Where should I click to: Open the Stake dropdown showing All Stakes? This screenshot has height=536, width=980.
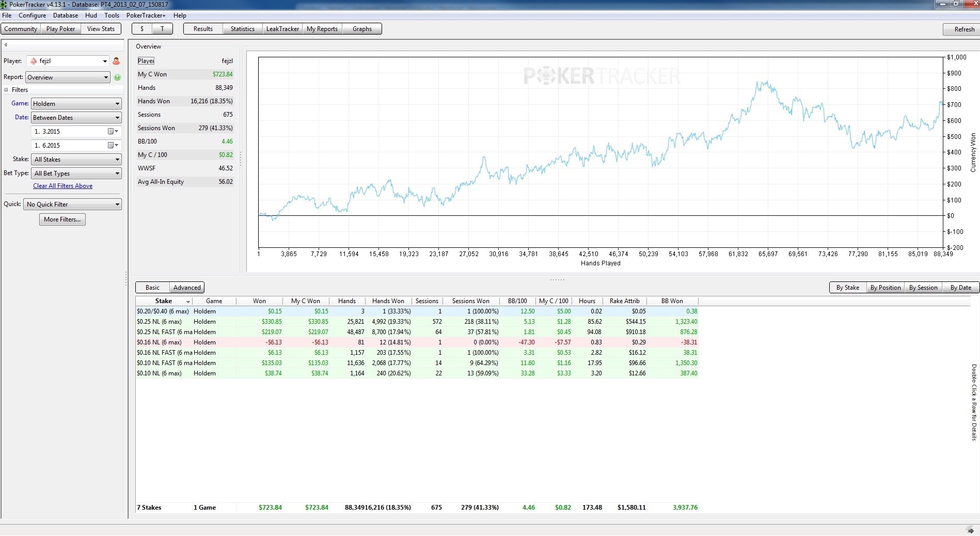(76, 160)
